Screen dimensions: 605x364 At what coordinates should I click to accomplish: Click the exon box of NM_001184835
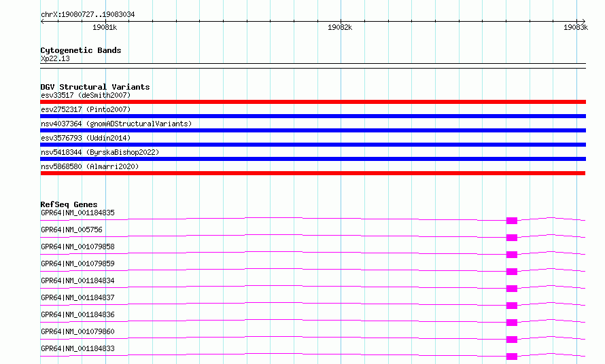click(x=512, y=221)
